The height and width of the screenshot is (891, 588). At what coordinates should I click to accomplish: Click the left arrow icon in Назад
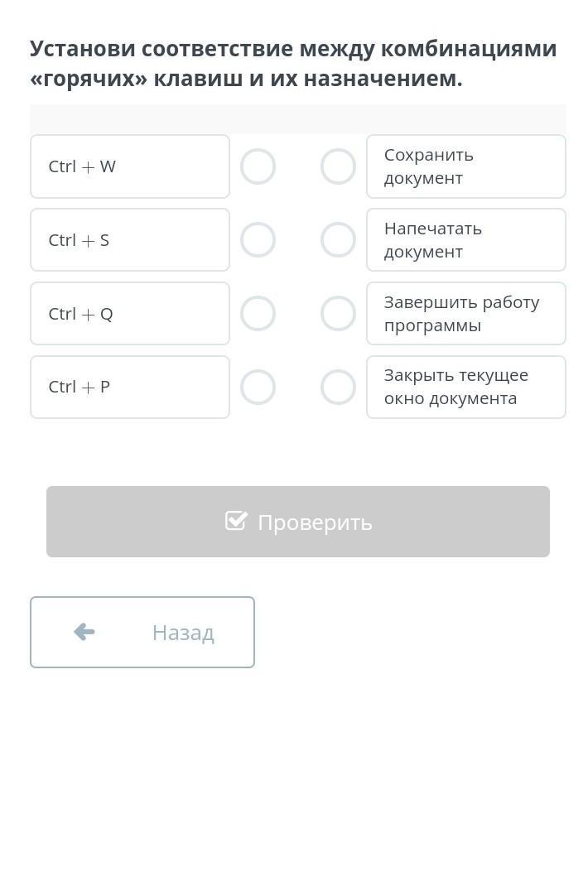pyautogui.click(x=84, y=632)
